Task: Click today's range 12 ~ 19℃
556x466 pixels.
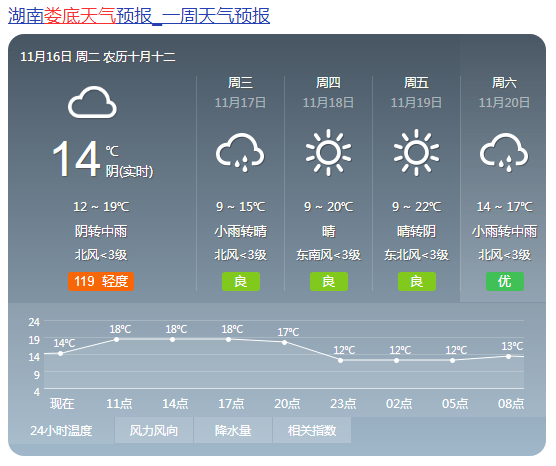Action: [101, 206]
